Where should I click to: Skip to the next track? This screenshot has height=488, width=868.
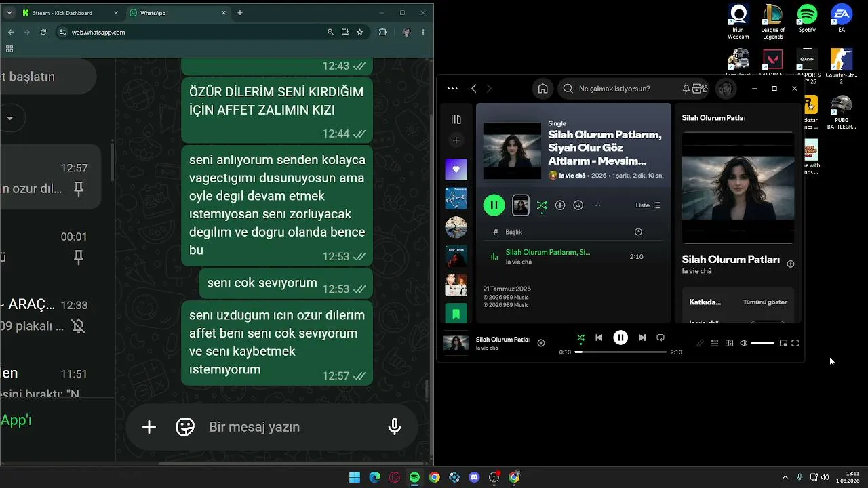[642, 338]
